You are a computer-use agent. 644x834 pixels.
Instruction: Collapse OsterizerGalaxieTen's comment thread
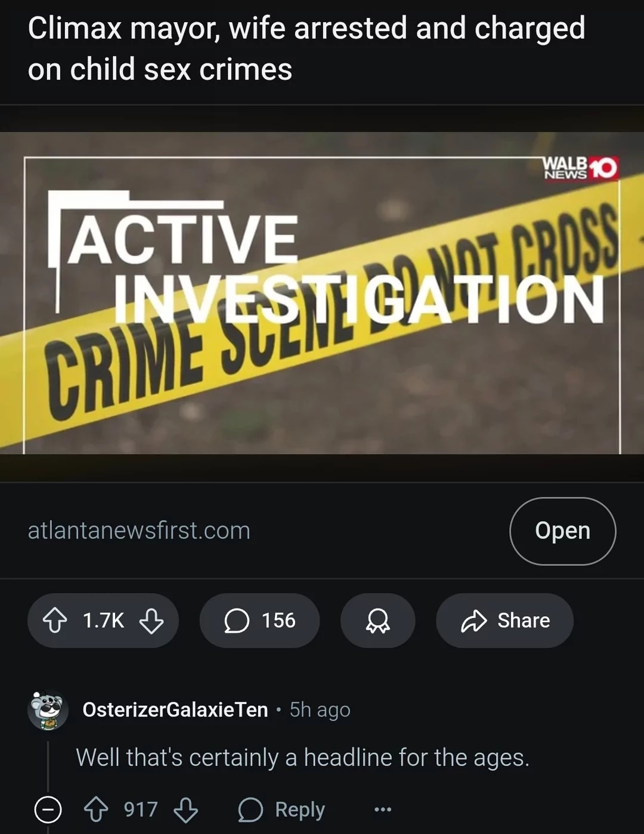(x=48, y=810)
